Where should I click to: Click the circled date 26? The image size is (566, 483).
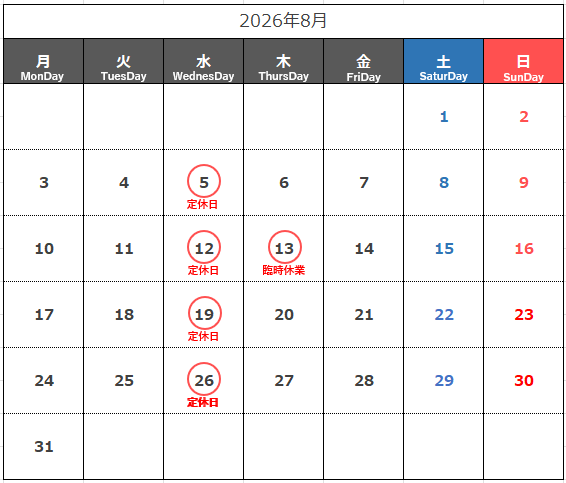[x=204, y=379]
